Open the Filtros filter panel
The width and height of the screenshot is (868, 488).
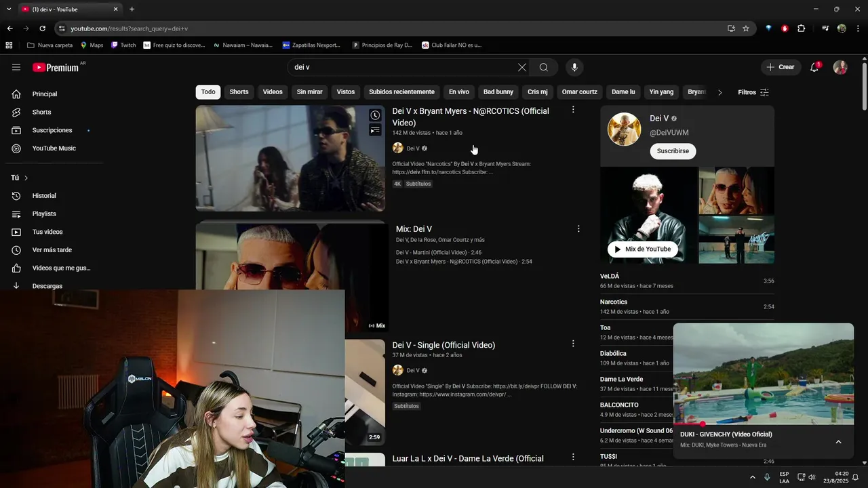pyautogui.click(x=753, y=92)
